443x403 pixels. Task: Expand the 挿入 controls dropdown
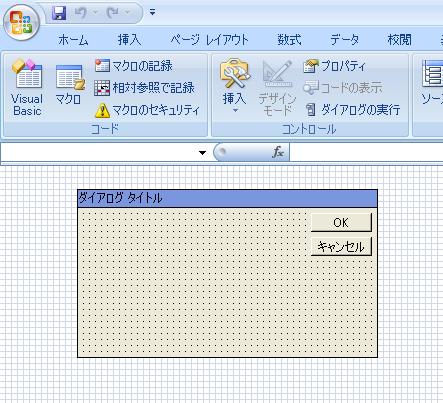235,86
